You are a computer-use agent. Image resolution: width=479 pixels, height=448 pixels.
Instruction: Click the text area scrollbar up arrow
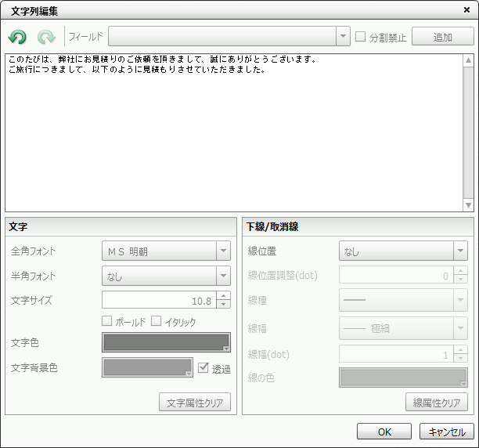click(468, 60)
